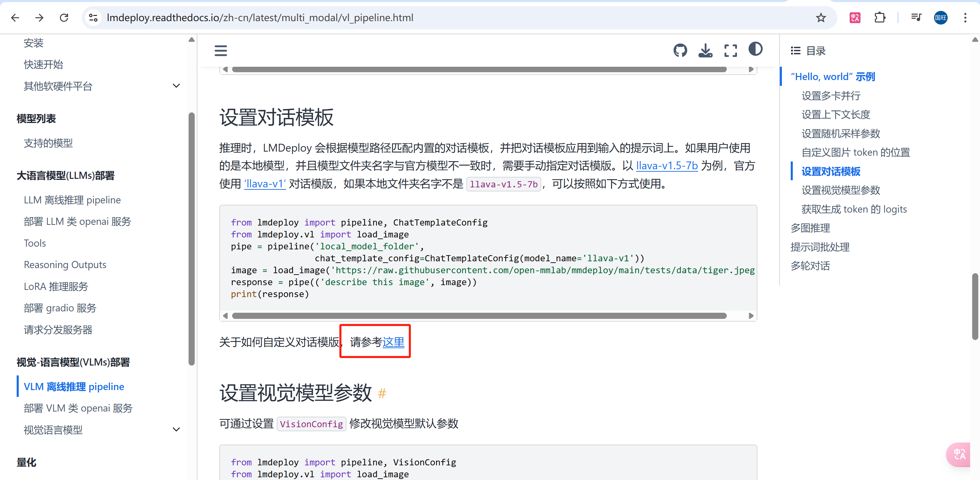The width and height of the screenshot is (980, 480).
Task: Open the site information icon in address bar
Action: [93, 17]
